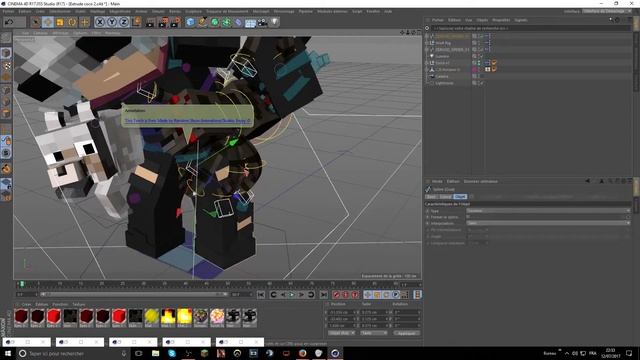This screenshot has height=360, width=640.
Task: Switch to Model mode in left sidebar
Action: [6, 53]
